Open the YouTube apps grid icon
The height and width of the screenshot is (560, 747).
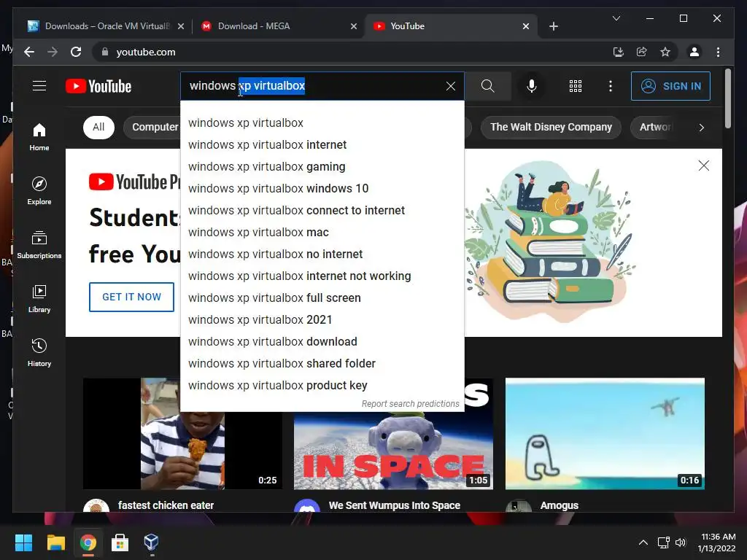pyautogui.click(x=576, y=86)
